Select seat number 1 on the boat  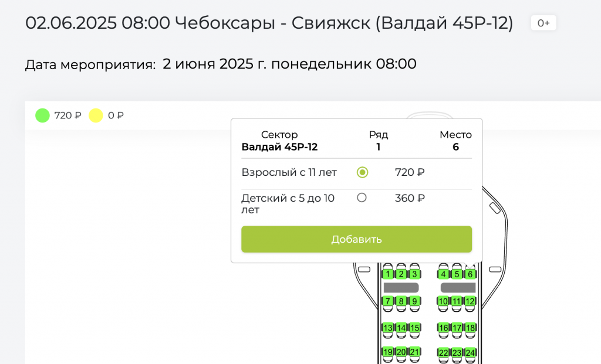click(387, 274)
